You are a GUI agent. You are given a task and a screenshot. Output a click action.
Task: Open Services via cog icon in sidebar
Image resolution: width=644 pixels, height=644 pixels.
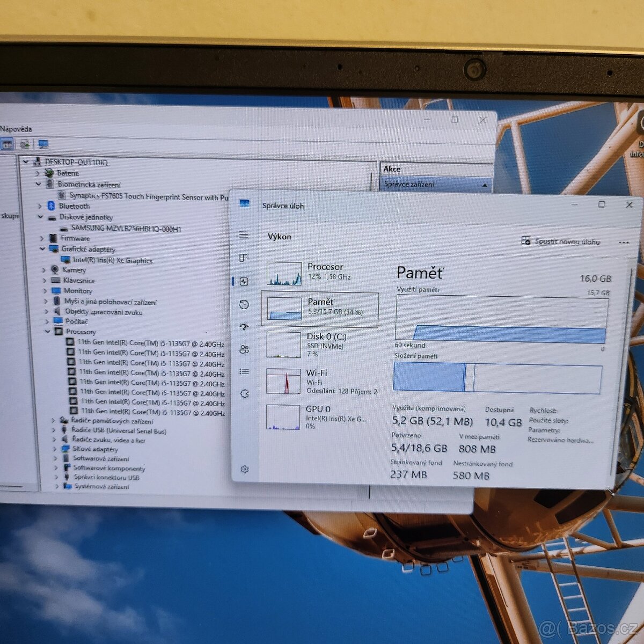[x=244, y=393]
